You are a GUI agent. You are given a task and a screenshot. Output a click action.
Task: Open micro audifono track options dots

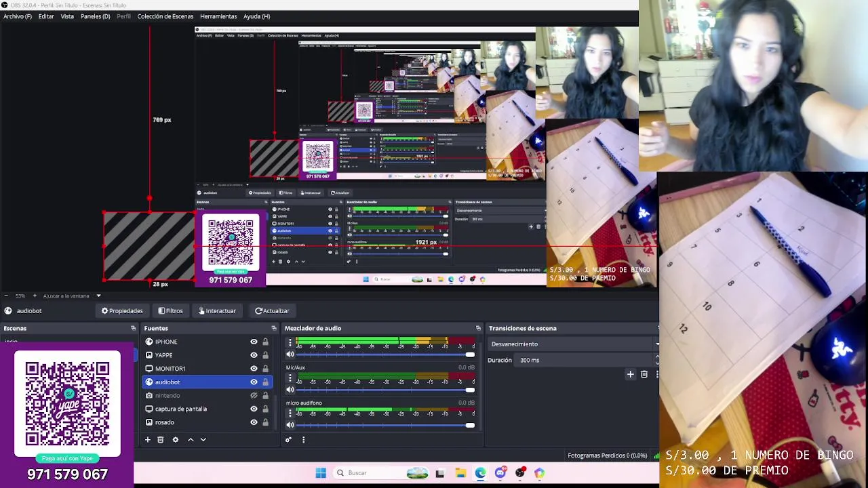point(290,413)
